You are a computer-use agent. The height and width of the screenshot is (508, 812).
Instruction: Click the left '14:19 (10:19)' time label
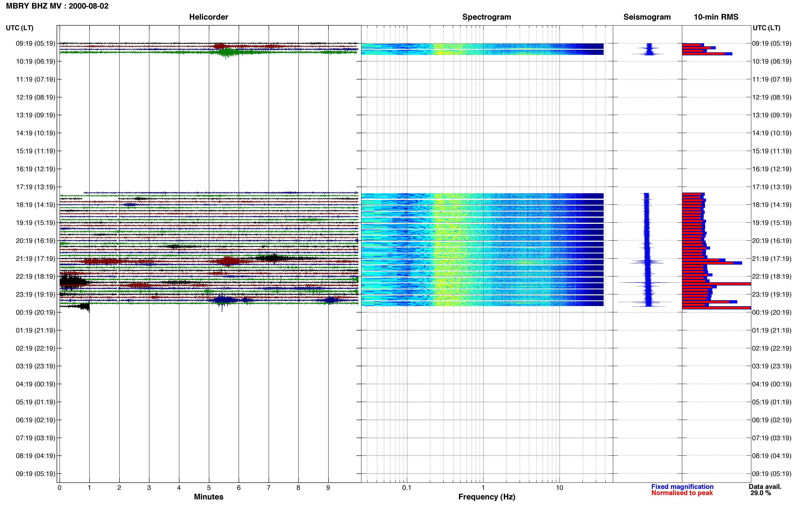[36, 133]
